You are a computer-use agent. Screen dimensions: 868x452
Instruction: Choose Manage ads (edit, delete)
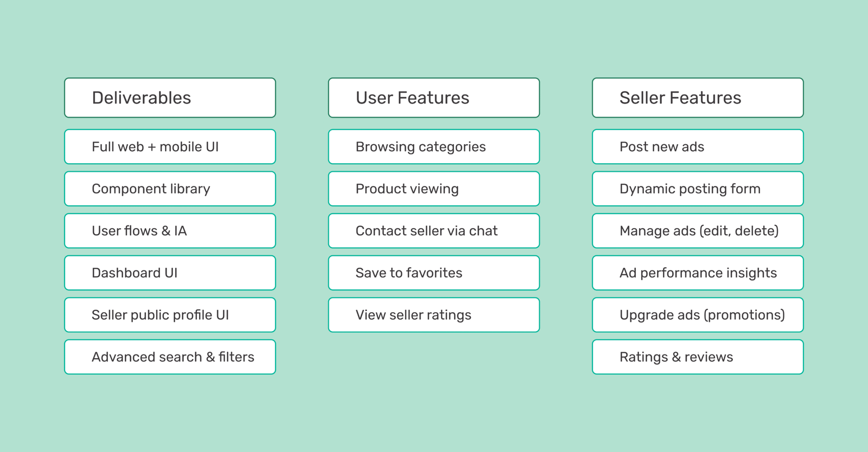click(x=697, y=231)
